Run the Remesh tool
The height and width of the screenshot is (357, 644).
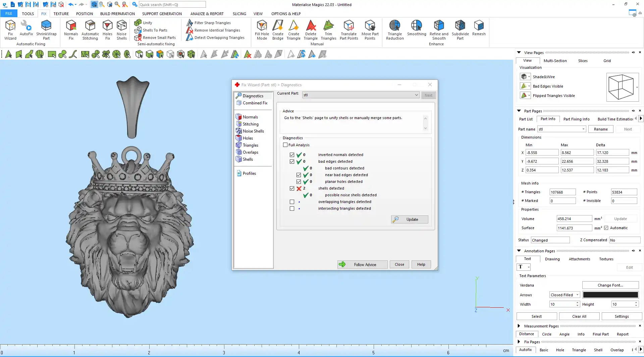(x=479, y=28)
